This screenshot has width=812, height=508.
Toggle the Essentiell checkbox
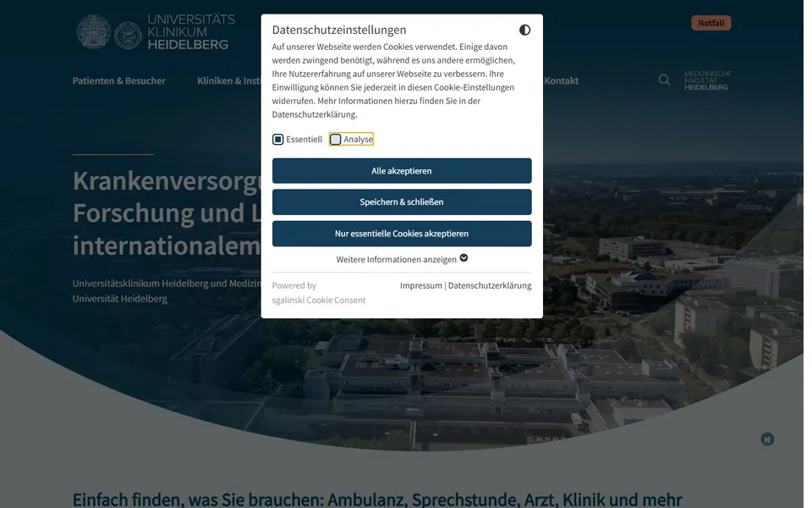(278, 140)
